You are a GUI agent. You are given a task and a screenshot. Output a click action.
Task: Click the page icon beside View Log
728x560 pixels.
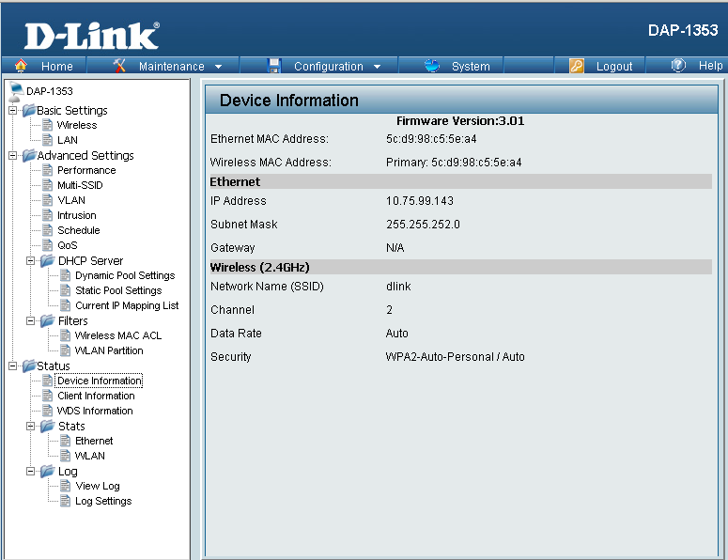(x=66, y=486)
